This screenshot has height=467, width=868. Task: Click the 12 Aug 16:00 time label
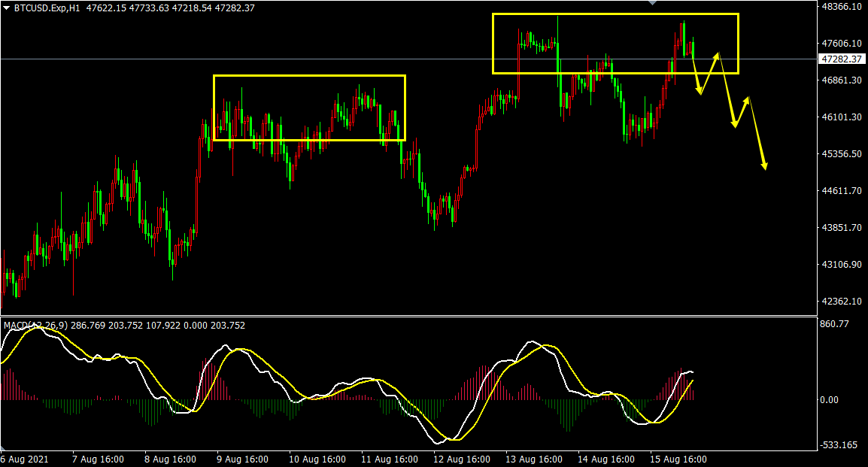[460, 459]
